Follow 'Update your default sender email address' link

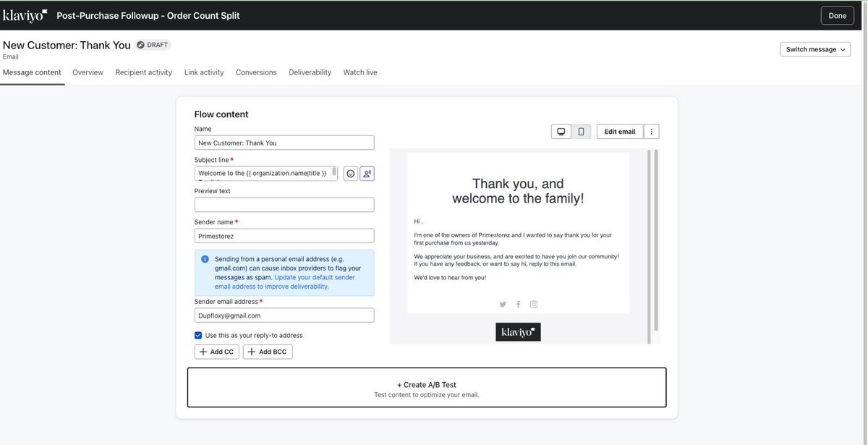pyautogui.click(x=285, y=281)
